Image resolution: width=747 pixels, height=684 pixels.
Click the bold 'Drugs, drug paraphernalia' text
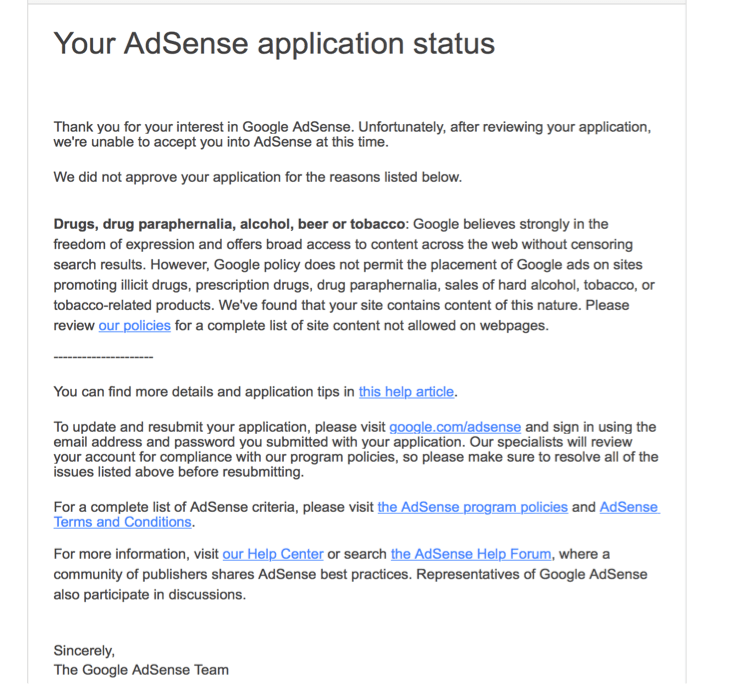[229, 224]
